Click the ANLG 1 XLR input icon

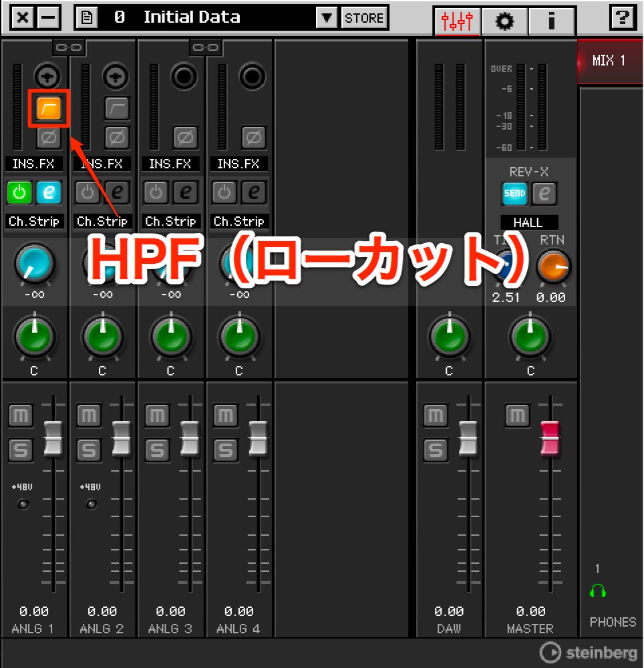click(x=47, y=77)
